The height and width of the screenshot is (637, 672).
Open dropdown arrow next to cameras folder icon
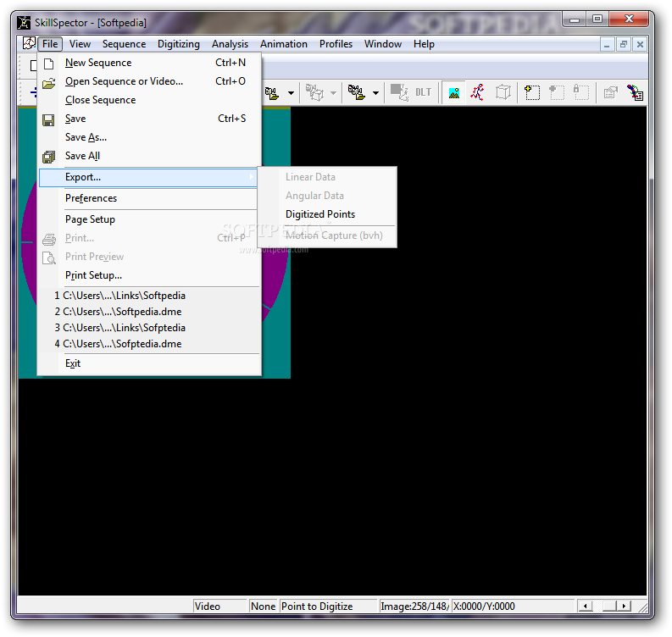tap(375, 93)
